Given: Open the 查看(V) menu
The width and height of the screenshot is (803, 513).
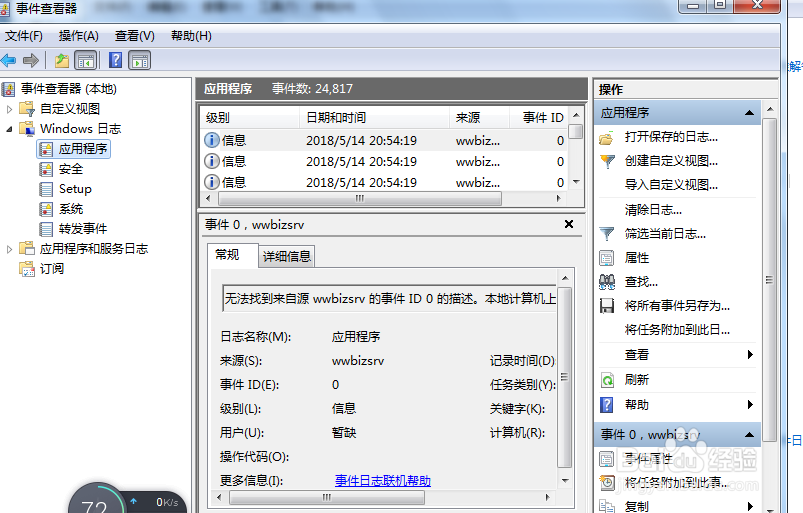Looking at the screenshot, I should pyautogui.click(x=135, y=36).
